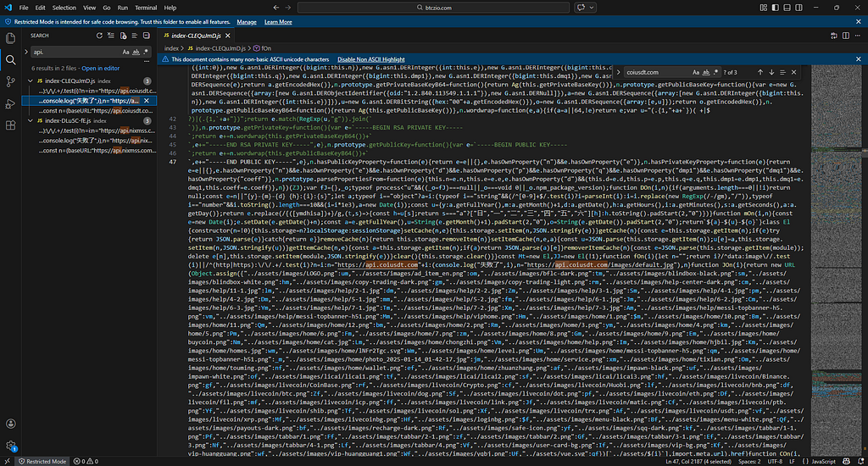This screenshot has height=466, width=868.
Task: Go forward using title bar arrow
Action: point(288,8)
